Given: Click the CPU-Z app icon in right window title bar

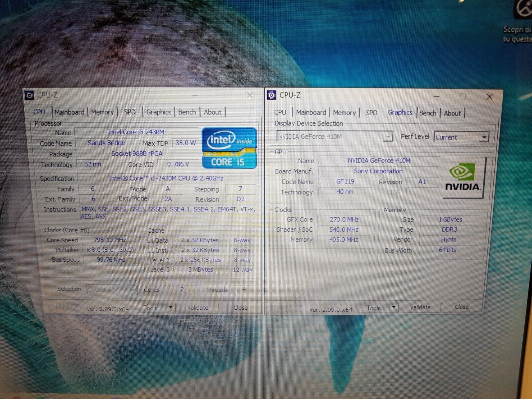Looking at the screenshot, I should [x=272, y=95].
